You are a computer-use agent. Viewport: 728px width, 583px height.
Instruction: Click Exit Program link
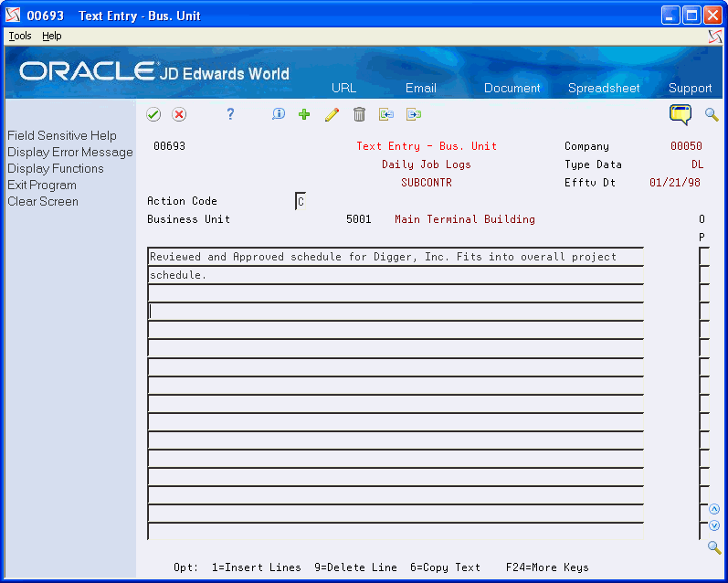(42, 185)
